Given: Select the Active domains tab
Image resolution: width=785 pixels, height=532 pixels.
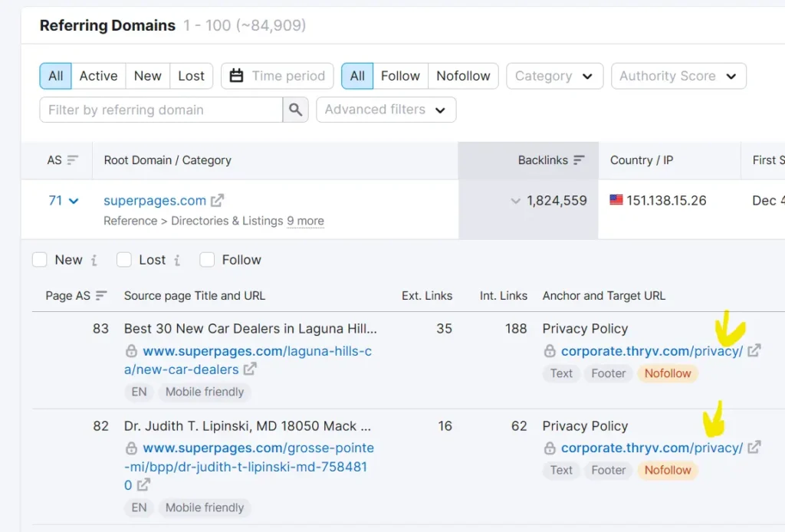Looking at the screenshot, I should [x=99, y=76].
